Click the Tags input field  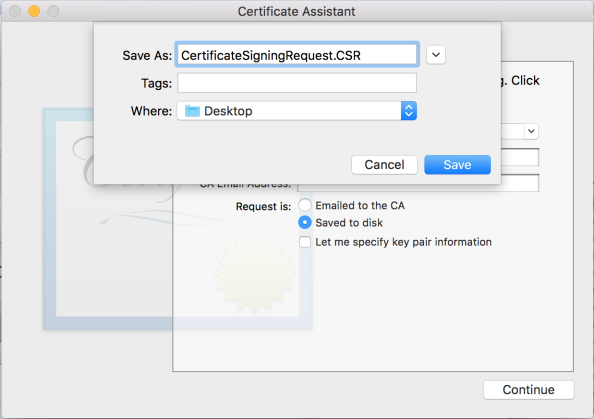click(x=297, y=83)
